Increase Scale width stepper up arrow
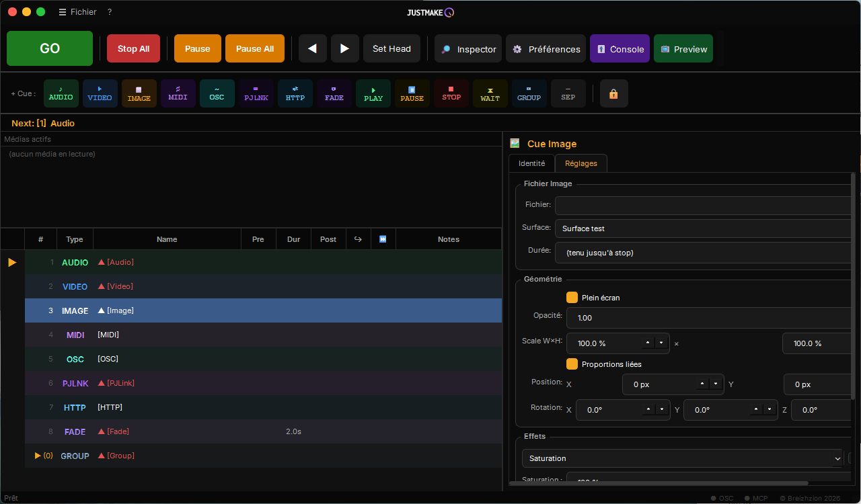This screenshot has width=861, height=504. 648,343
